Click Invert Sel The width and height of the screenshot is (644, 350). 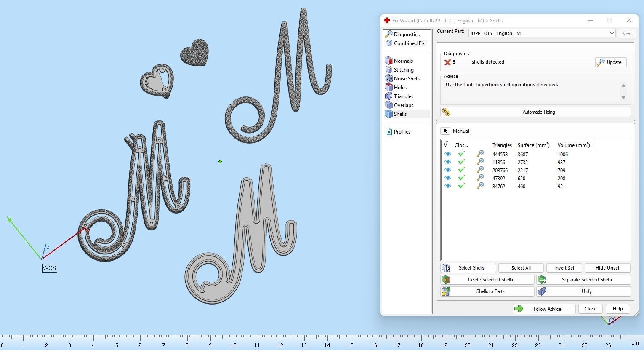pyautogui.click(x=564, y=268)
